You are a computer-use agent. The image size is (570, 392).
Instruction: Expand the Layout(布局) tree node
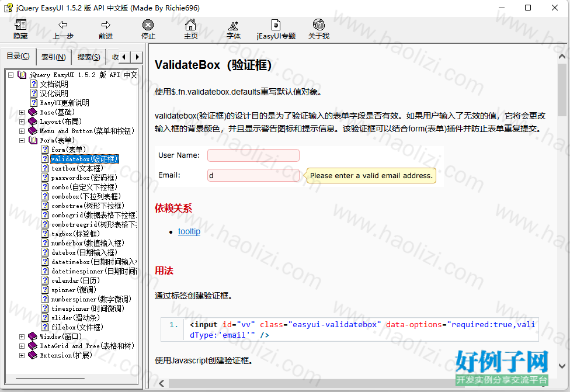pyautogui.click(x=22, y=122)
